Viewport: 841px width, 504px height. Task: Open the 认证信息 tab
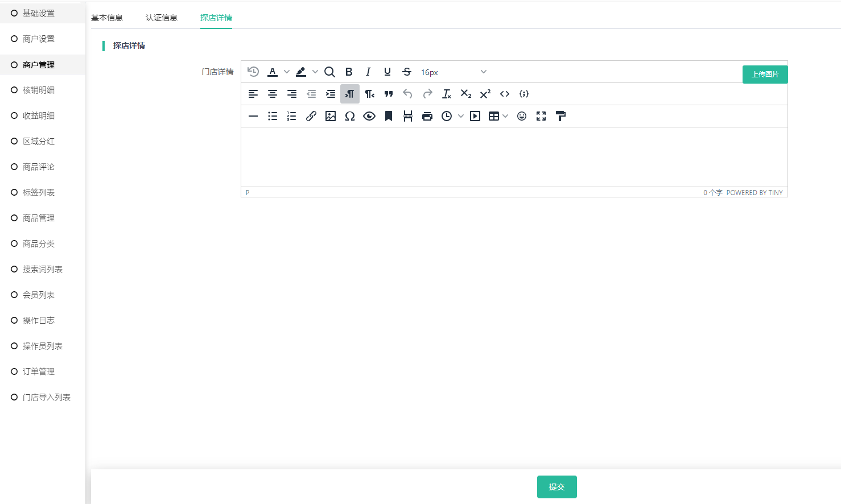162,18
